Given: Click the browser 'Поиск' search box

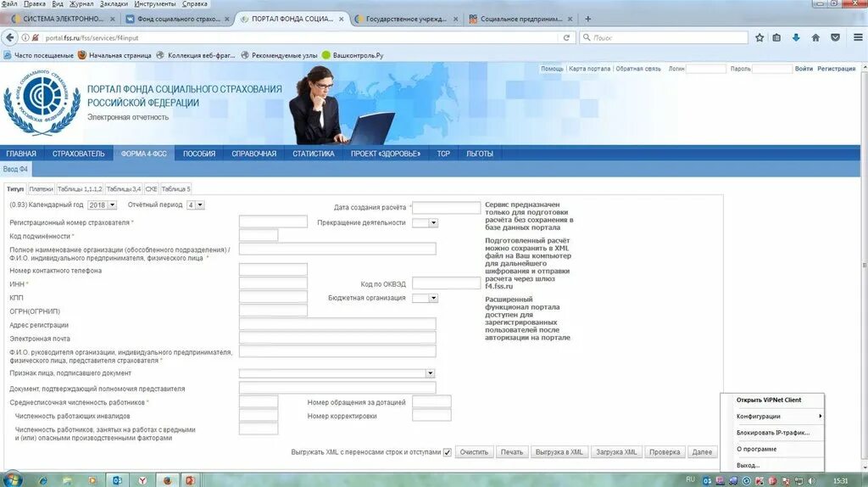Looking at the screenshot, I should 665,37.
